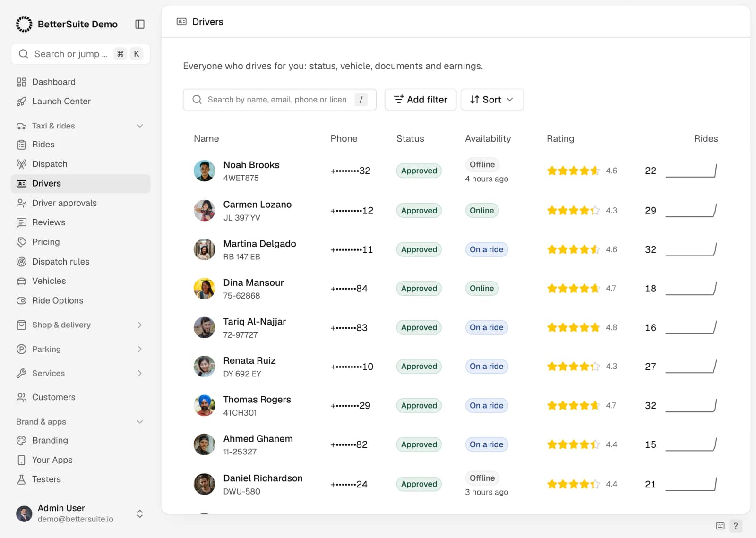Click the Reviews sidebar icon

click(x=21, y=222)
